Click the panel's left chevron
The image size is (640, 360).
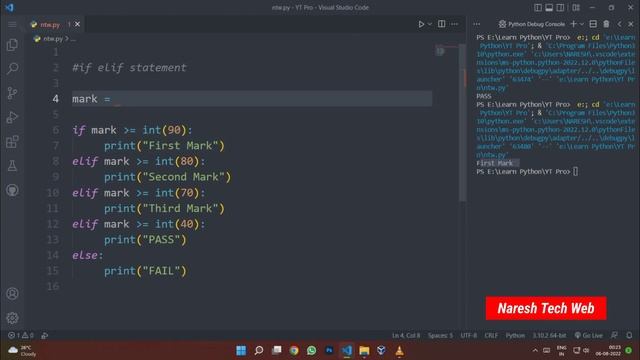[x=620, y=24]
